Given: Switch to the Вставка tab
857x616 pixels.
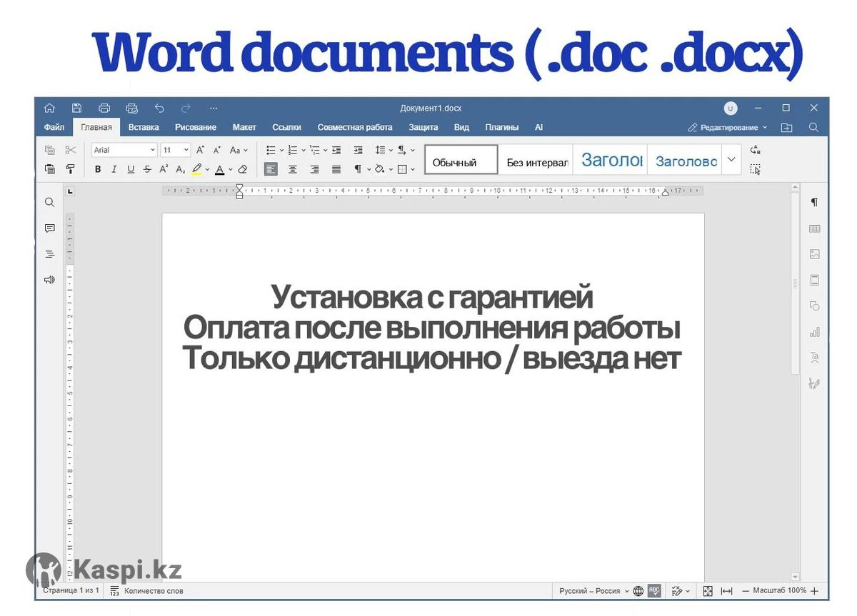Looking at the screenshot, I should (x=144, y=127).
